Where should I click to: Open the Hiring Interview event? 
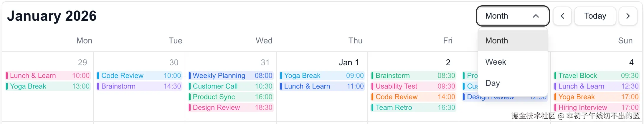coord(596,107)
